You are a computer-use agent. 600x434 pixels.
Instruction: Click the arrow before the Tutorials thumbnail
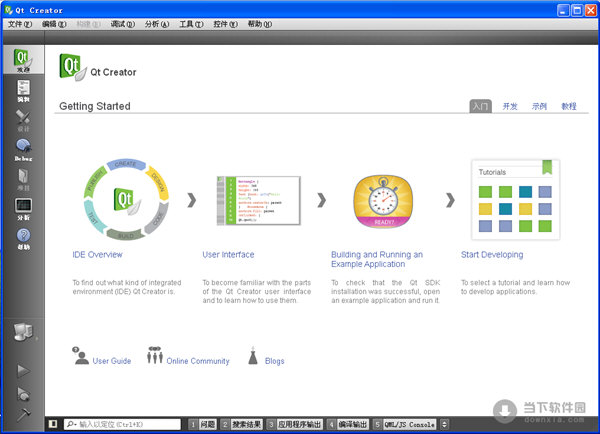[450, 200]
